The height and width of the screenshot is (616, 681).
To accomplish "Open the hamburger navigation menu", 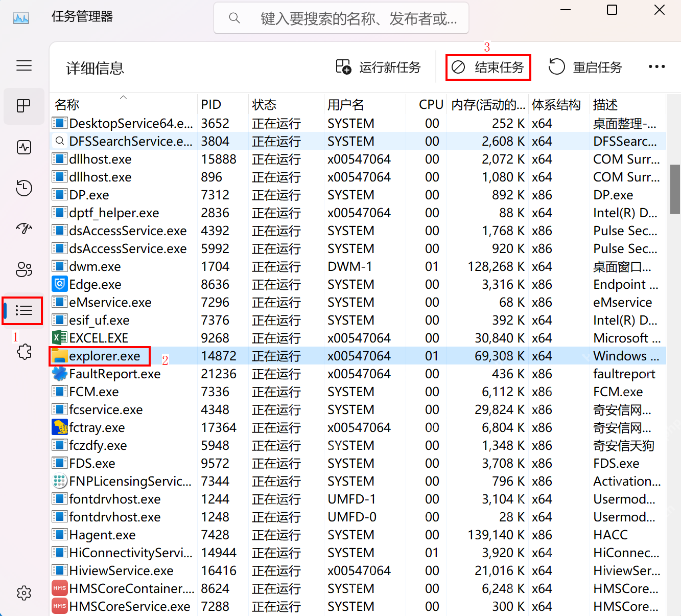I will pyautogui.click(x=24, y=65).
